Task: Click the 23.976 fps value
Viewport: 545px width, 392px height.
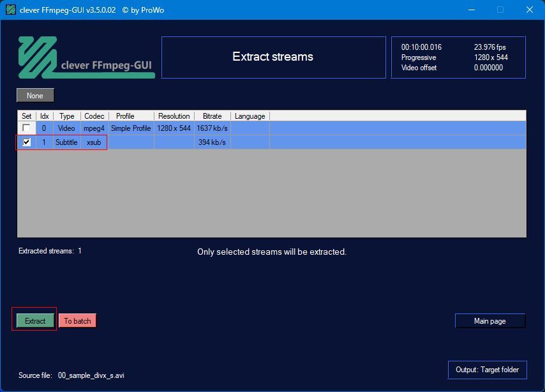Action: click(x=489, y=47)
